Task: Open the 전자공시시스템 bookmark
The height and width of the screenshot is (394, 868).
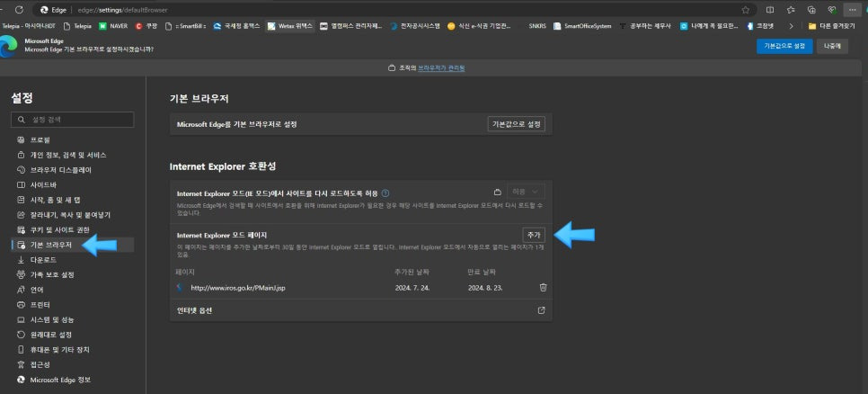Action: (415, 25)
